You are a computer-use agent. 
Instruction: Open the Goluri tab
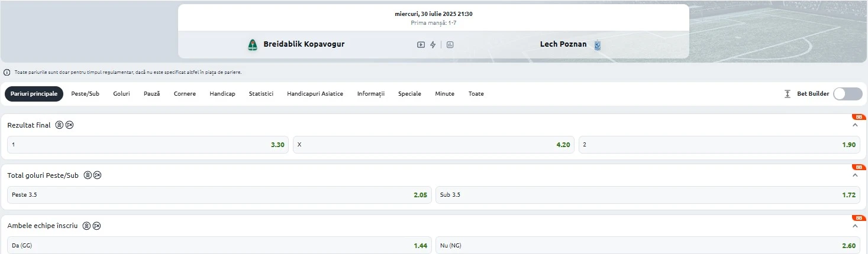point(121,94)
